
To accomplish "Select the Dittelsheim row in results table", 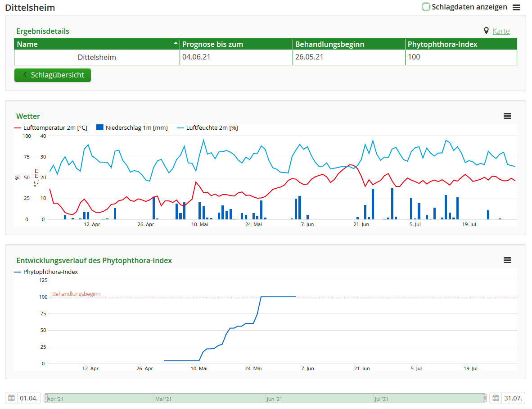I will coord(97,57).
